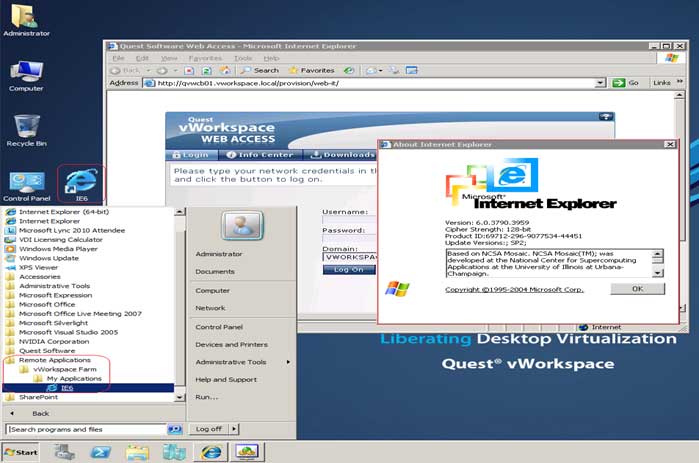This screenshot has height=463, width=699.
Task: Open Server Manager taskbar icon
Action: coord(65,452)
